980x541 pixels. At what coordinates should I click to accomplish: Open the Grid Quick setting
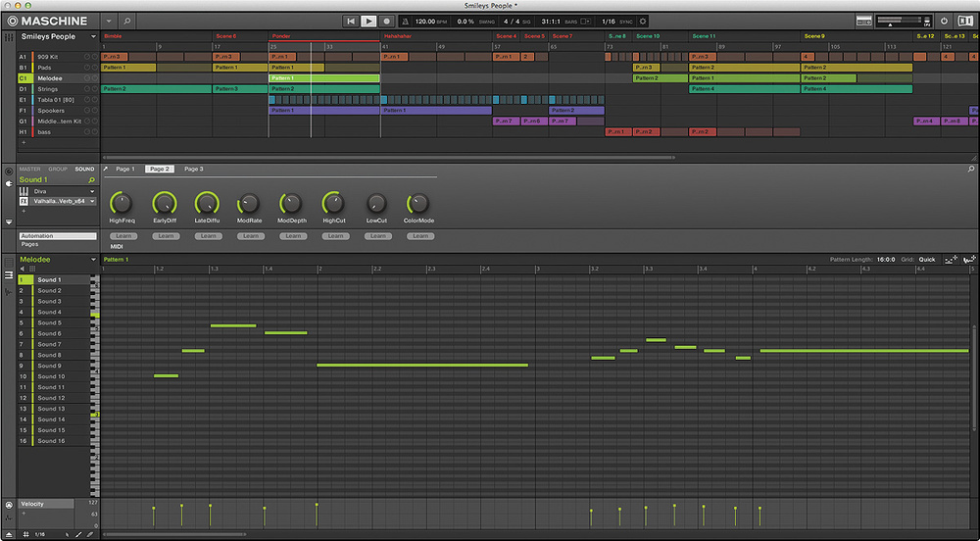coord(927,260)
